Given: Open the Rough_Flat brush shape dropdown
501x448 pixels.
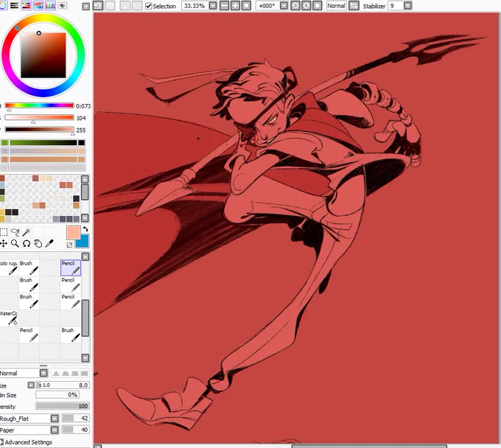Looking at the screenshot, I should 55,419.
